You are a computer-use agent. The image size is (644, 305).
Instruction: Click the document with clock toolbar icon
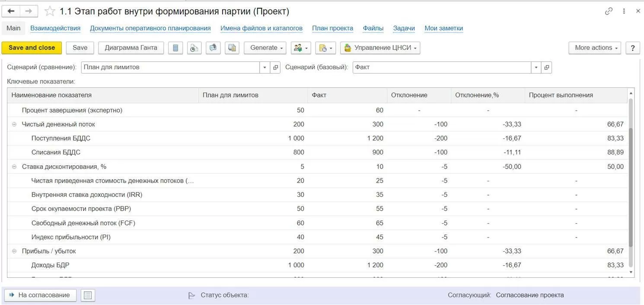[x=194, y=48]
